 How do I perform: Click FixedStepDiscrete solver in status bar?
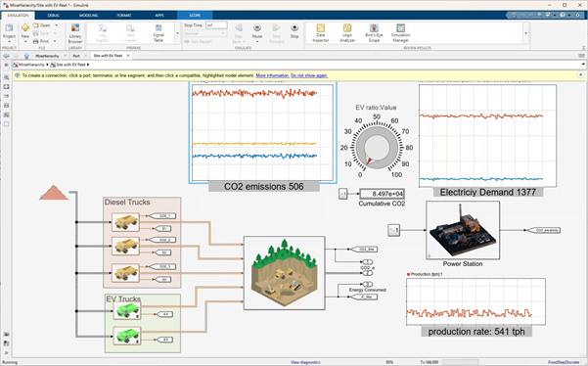pos(564,362)
